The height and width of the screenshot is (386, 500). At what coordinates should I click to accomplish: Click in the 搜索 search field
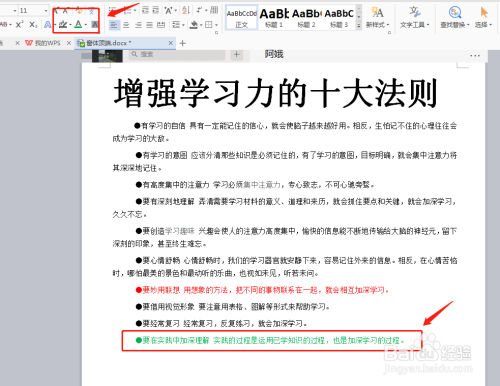click(x=177, y=54)
